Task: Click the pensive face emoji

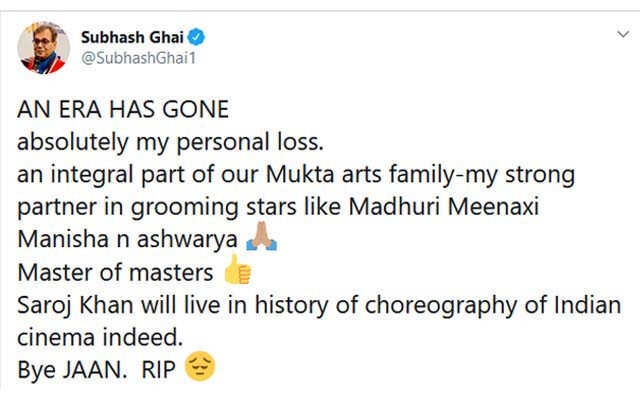Action: [200, 366]
